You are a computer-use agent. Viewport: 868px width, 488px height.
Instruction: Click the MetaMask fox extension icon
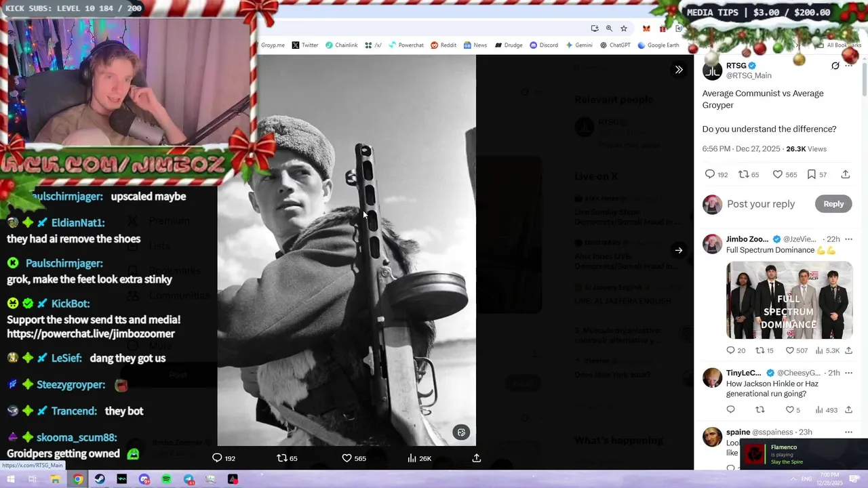point(646,28)
